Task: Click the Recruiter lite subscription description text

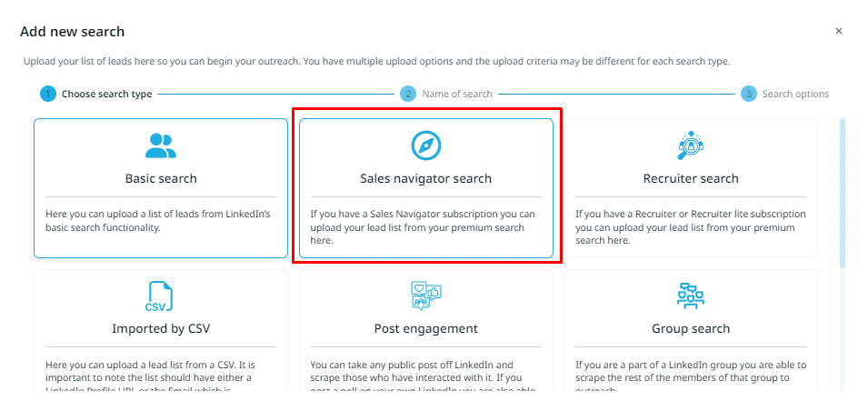Action: point(690,227)
